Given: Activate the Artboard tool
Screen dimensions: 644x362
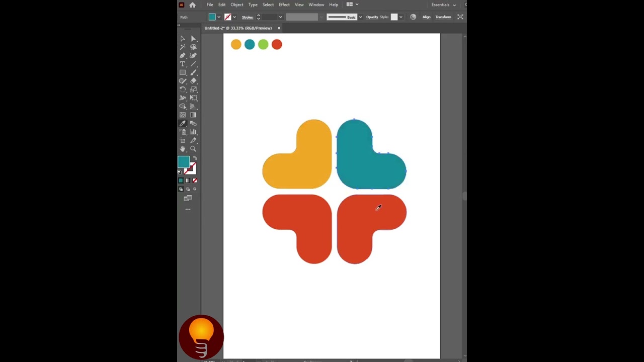Looking at the screenshot, I should [183, 141].
